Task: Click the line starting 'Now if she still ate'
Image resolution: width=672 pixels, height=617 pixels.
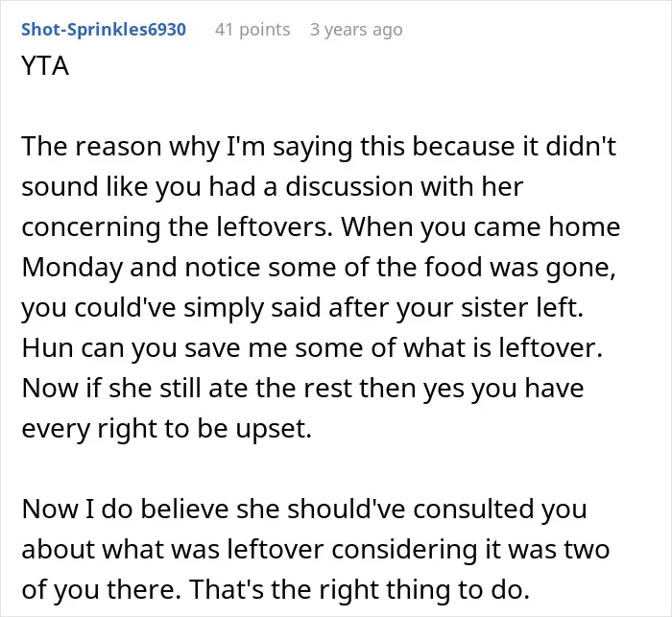Action: click(302, 389)
